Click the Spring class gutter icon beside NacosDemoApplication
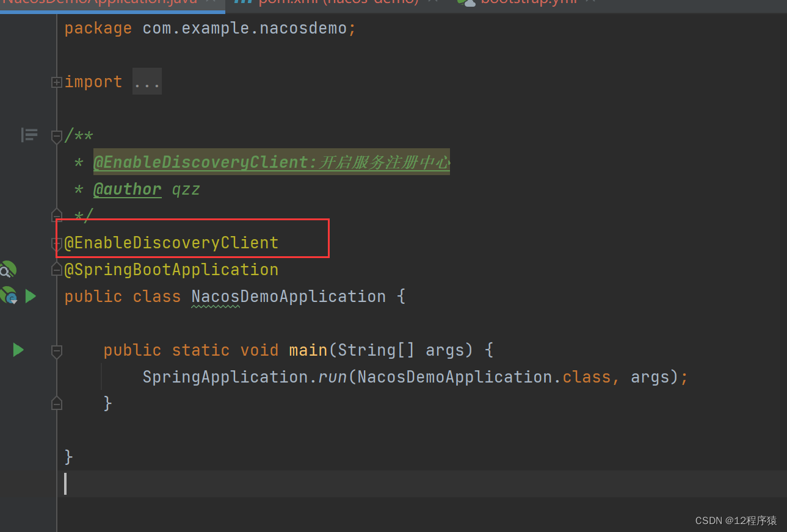Image resolution: width=787 pixels, height=532 pixels. [9, 296]
